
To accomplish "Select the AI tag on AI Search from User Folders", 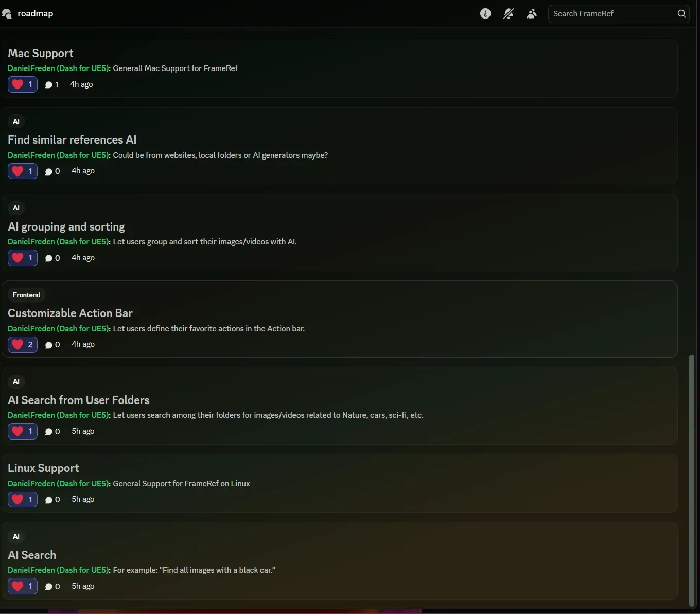I will [x=16, y=381].
